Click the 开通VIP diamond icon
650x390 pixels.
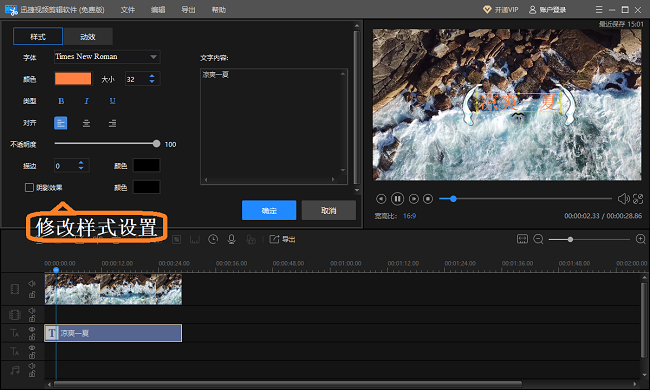tap(487, 9)
